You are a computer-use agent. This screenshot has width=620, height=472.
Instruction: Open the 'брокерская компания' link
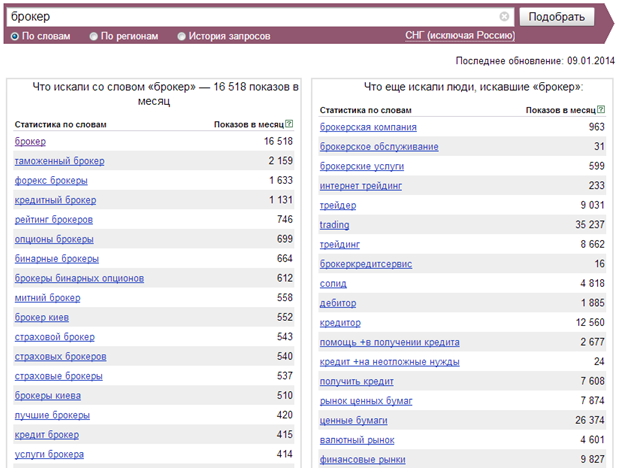click(x=368, y=127)
